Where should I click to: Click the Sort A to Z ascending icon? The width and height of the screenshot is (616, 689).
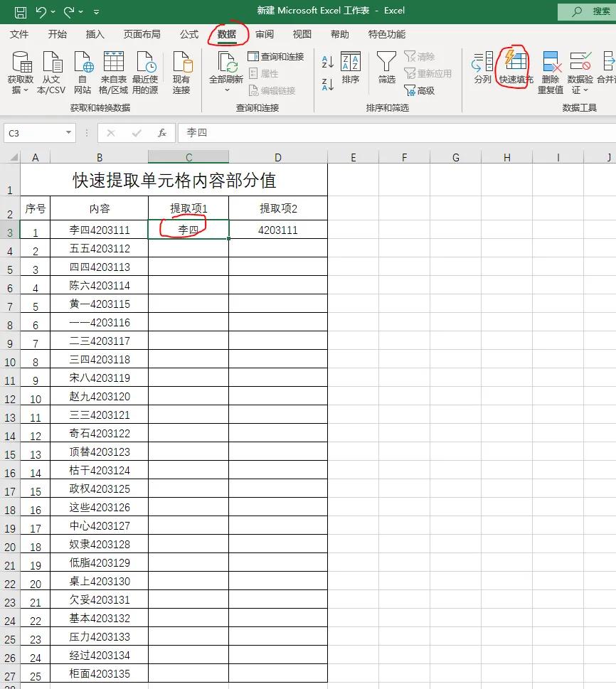click(328, 62)
